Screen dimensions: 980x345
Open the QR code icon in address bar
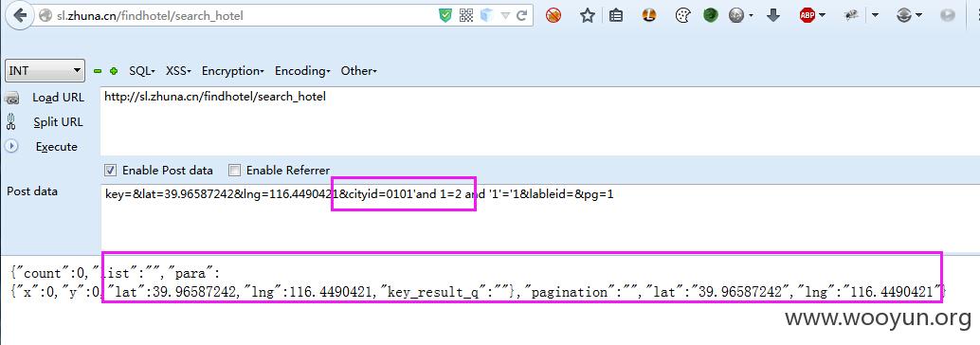click(x=466, y=16)
